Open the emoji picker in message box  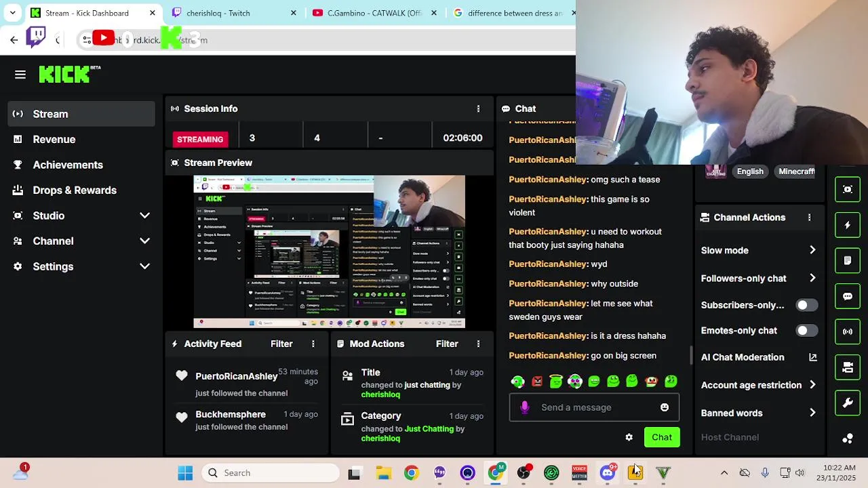(665, 407)
